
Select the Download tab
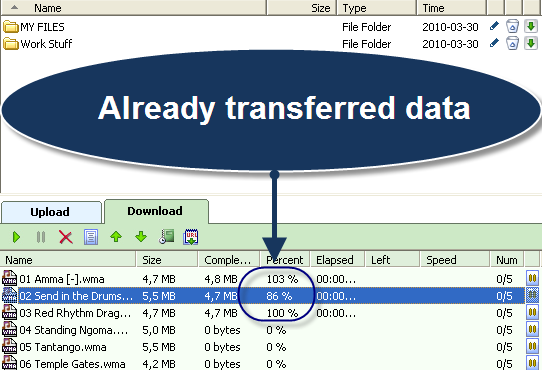(156, 211)
